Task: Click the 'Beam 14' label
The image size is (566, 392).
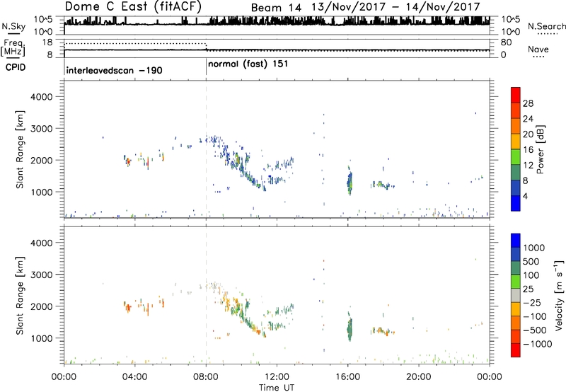Action: (276, 8)
